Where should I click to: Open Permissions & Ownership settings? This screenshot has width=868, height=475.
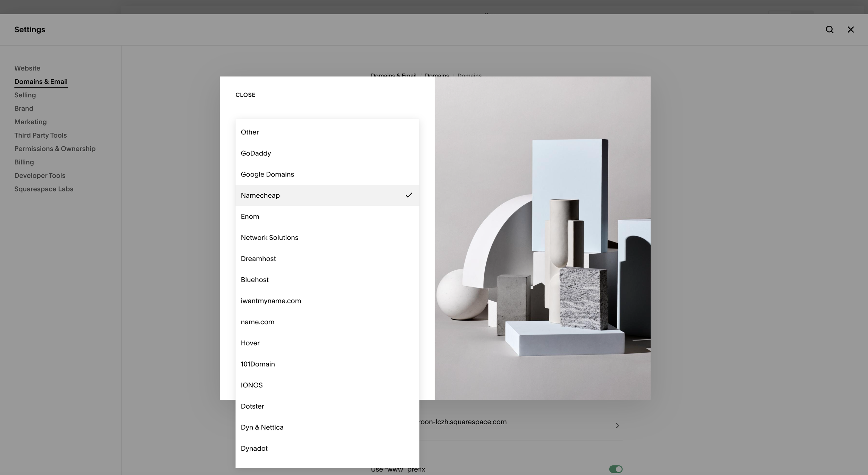[x=55, y=149]
